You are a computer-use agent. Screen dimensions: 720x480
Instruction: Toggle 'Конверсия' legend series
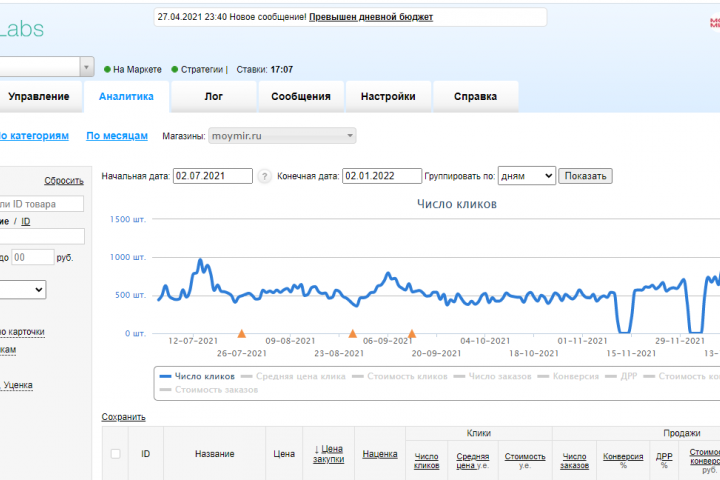(568, 376)
